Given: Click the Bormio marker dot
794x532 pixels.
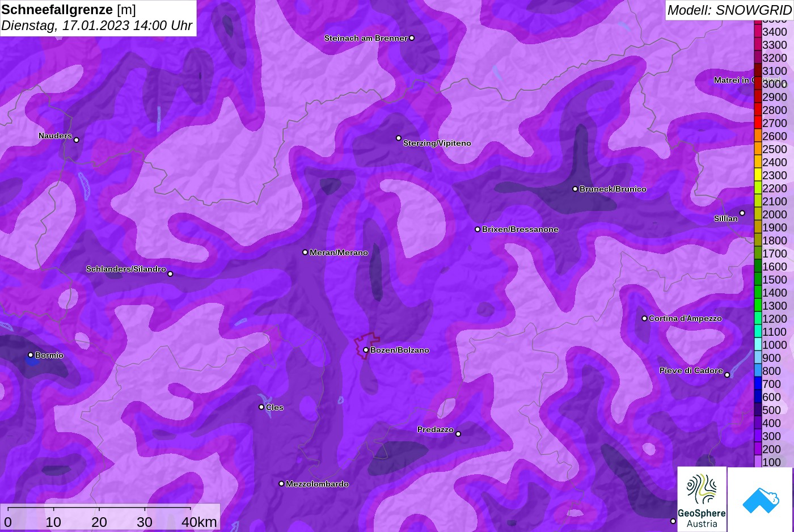Looking at the screenshot, I should (x=31, y=355).
